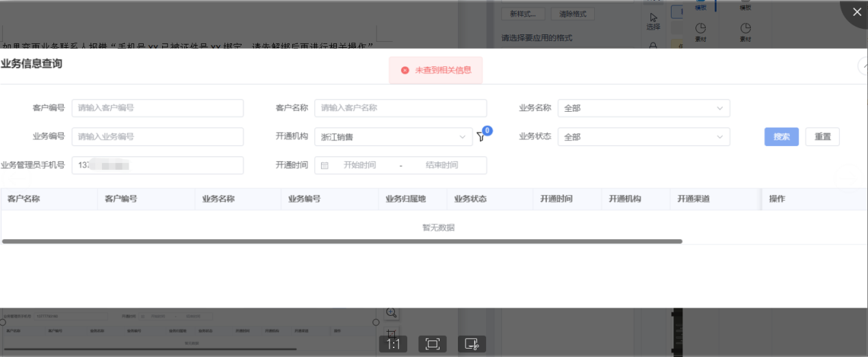Image resolution: width=868 pixels, height=357 pixels.
Task: Click the calendar icon in 开通时间 field
Action: [325, 165]
